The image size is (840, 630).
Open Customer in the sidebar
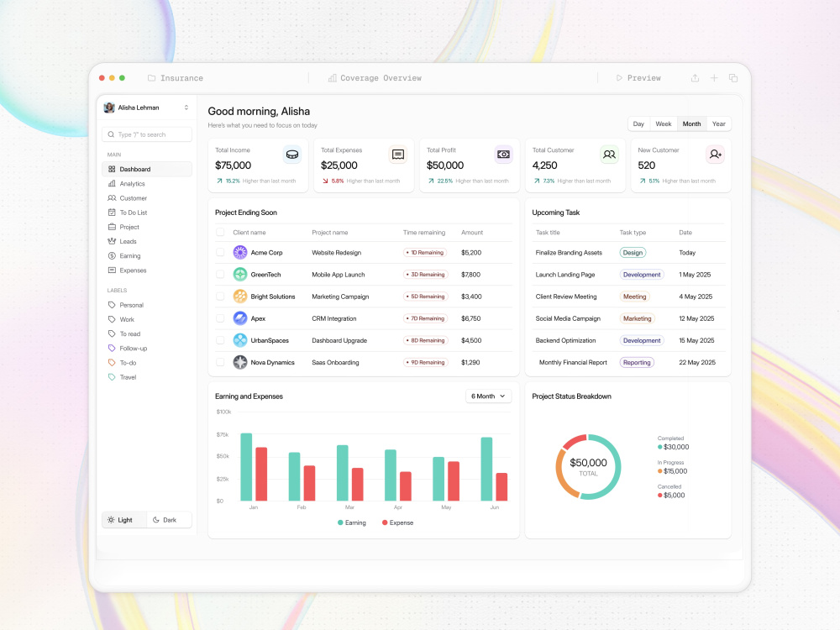147,198
